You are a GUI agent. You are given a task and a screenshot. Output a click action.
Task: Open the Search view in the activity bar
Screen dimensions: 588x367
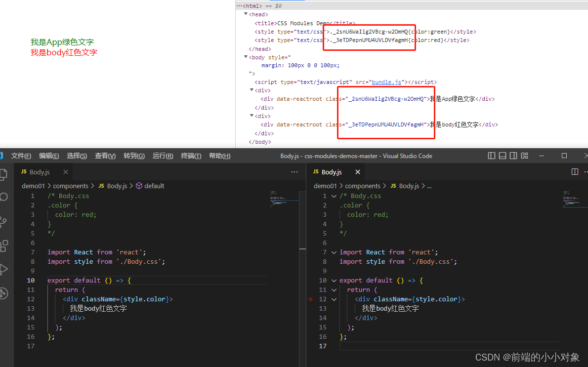coord(4,197)
